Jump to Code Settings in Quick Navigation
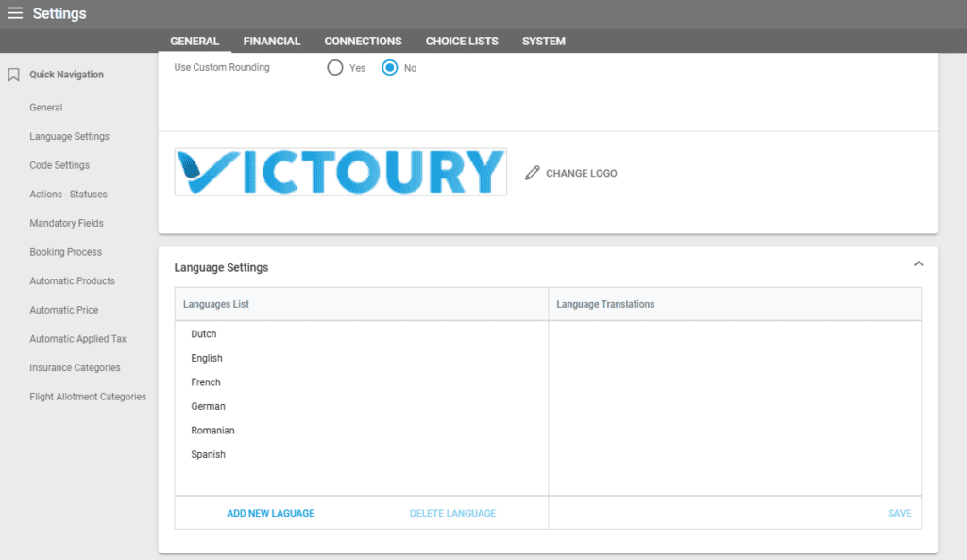Screen dimensions: 967x560 click(59, 165)
